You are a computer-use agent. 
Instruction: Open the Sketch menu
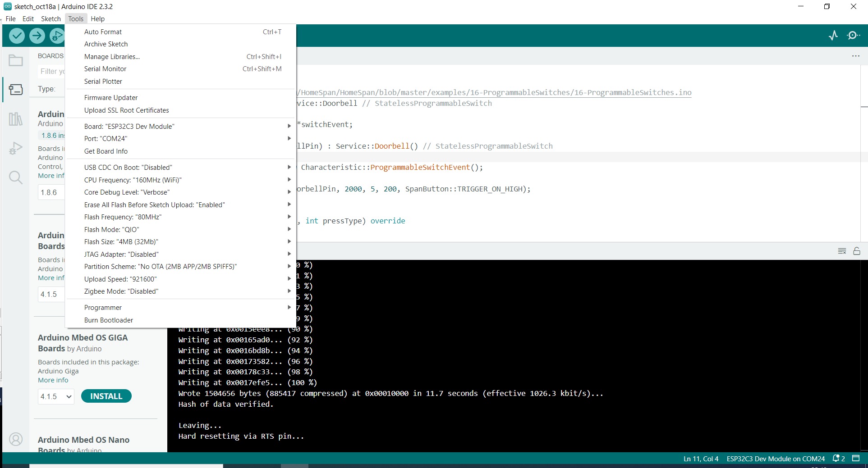(x=51, y=19)
